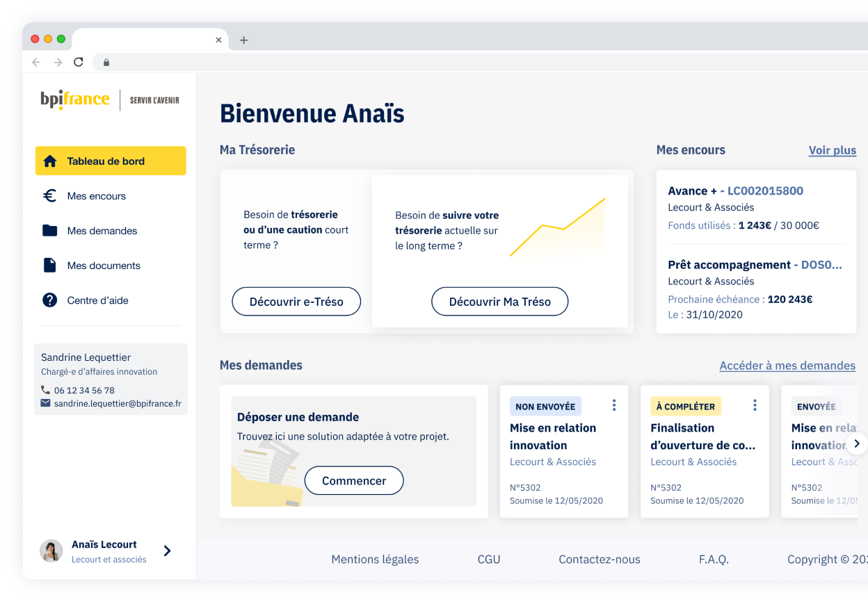Click the folder illustration in Déposer une demande
Image resolution: width=868 pixels, height=602 pixels.
[x=268, y=473]
